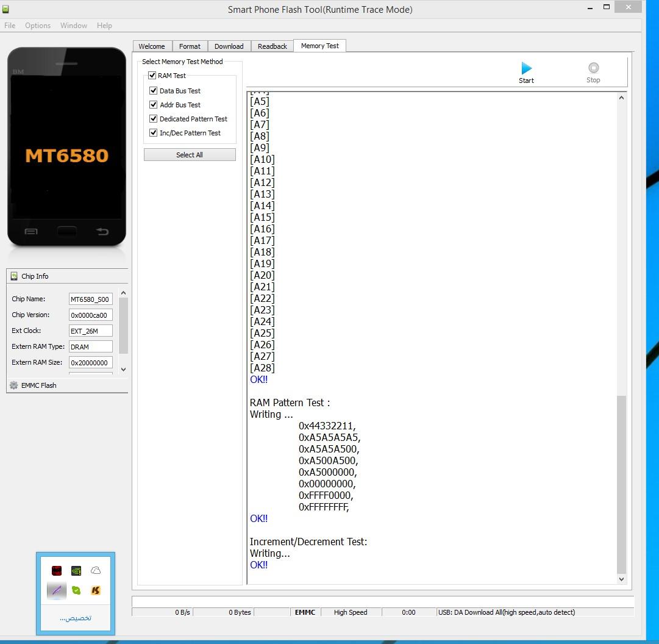Click the '[A28]' log entry

coord(262,368)
